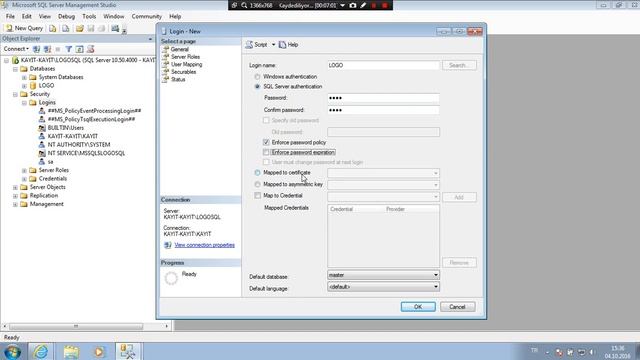The image size is (640, 360).
Task: Click the Object Explorer horizontal scrollbar thumb
Action: tap(76, 326)
